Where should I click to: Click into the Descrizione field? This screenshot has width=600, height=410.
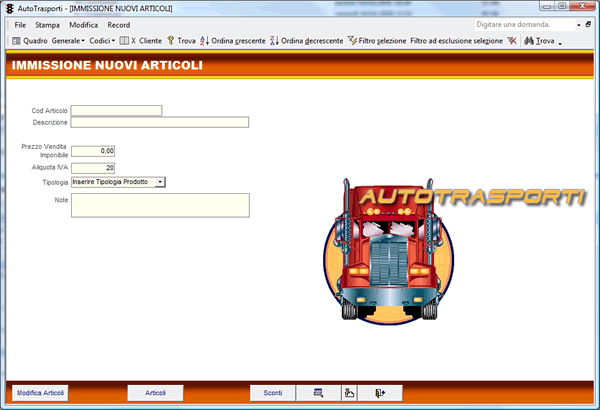[160, 123]
